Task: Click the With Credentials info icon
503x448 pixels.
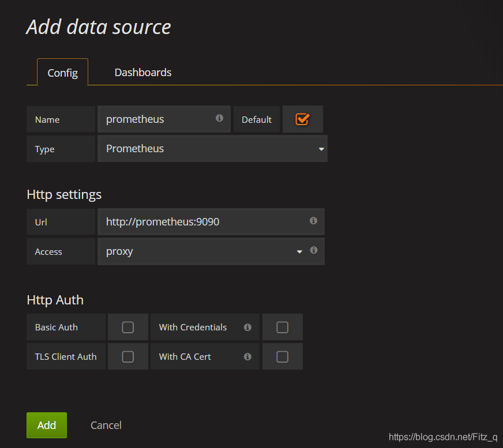Action: click(247, 327)
